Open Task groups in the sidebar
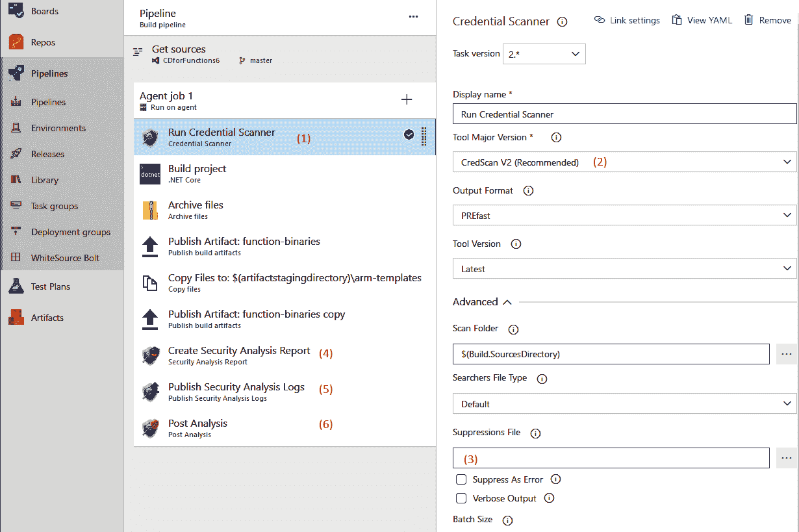Screen dimensions: 799x532 [55, 206]
